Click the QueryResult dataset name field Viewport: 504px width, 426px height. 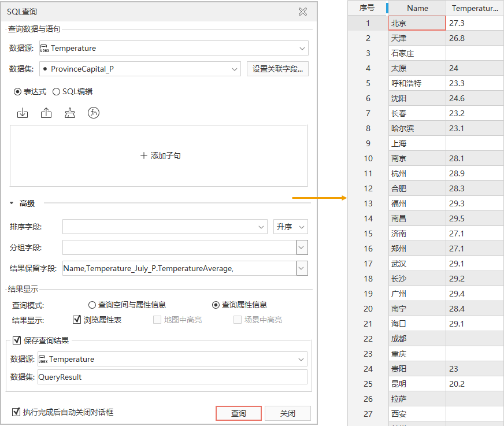click(172, 377)
